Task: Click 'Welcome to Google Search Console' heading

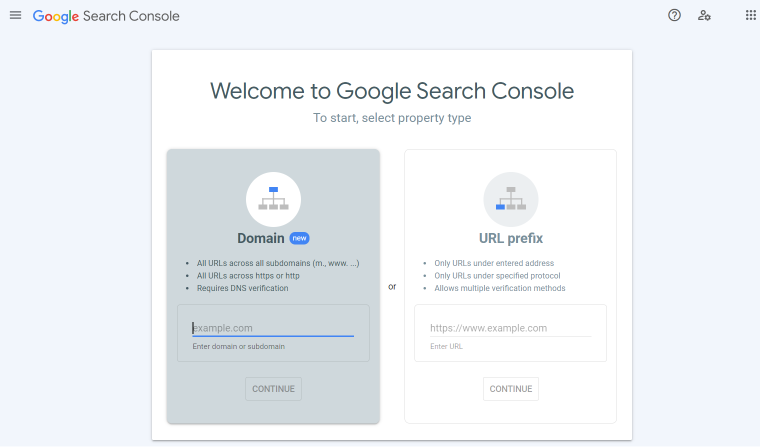Action: click(x=392, y=91)
